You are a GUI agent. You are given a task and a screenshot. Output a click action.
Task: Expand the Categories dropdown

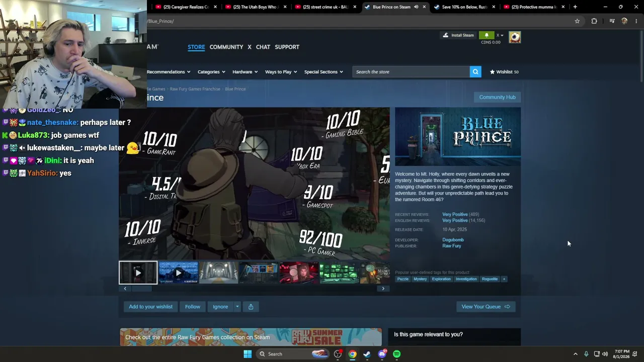pos(211,72)
